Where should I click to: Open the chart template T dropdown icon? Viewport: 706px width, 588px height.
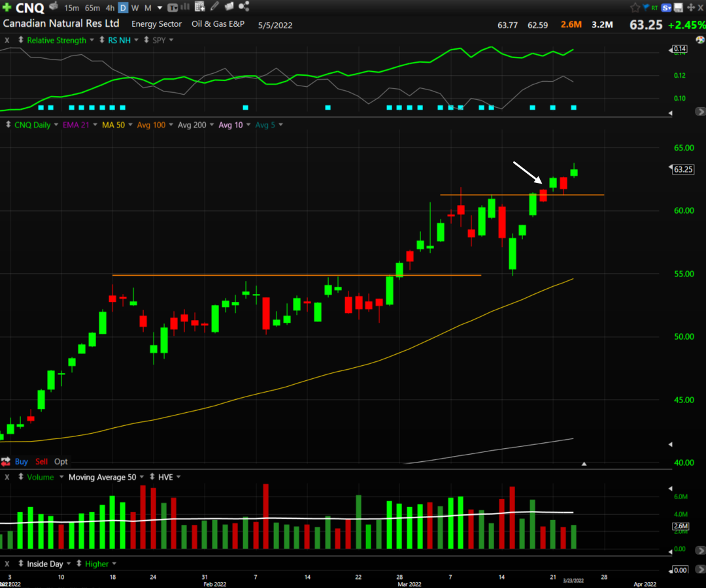[173, 8]
